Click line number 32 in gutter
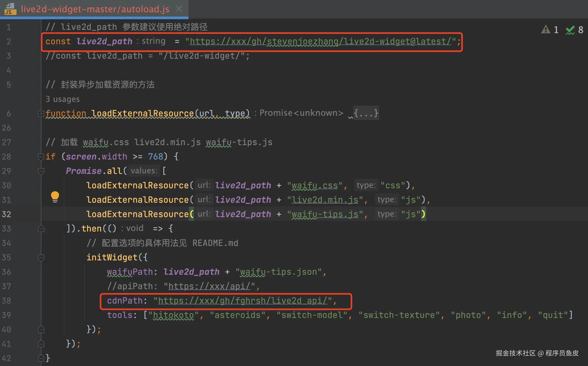 [x=7, y=214]
